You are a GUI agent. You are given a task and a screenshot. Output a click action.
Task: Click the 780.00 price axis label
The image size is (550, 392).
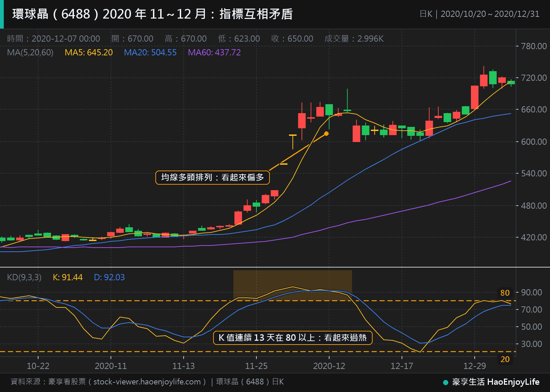coord(534,46)
